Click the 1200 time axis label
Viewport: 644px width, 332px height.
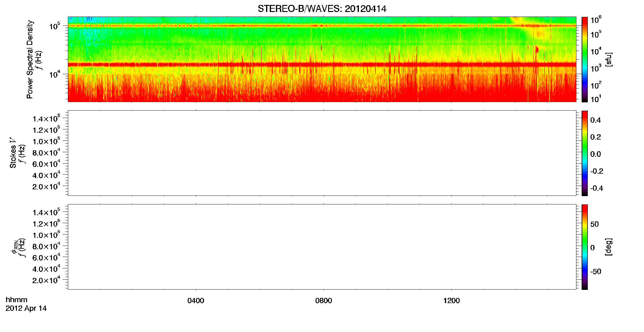[451, 301]
